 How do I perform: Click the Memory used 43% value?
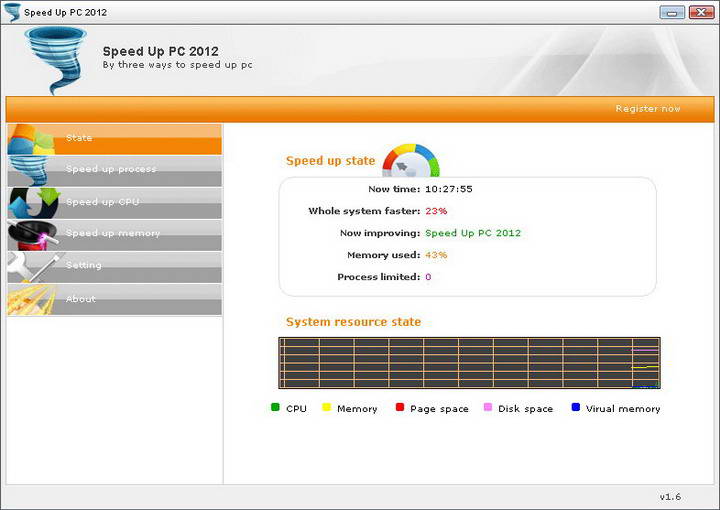pos(436,255)
